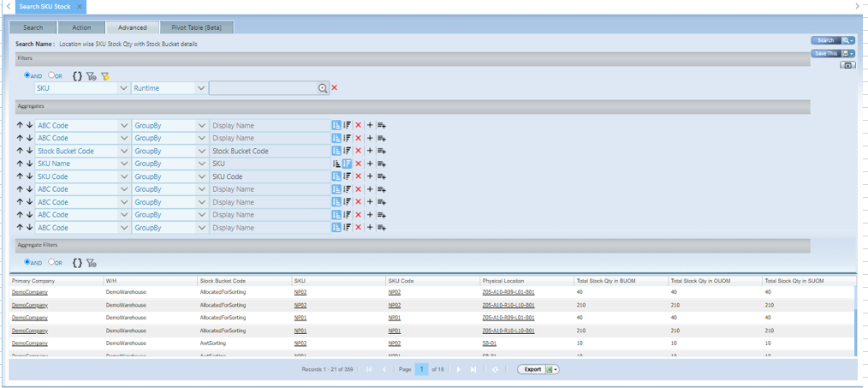Screen dimensions: 868x388
Task: Click the lookup magnifier in SKU filter field
Action: click(x=323, y=88)
